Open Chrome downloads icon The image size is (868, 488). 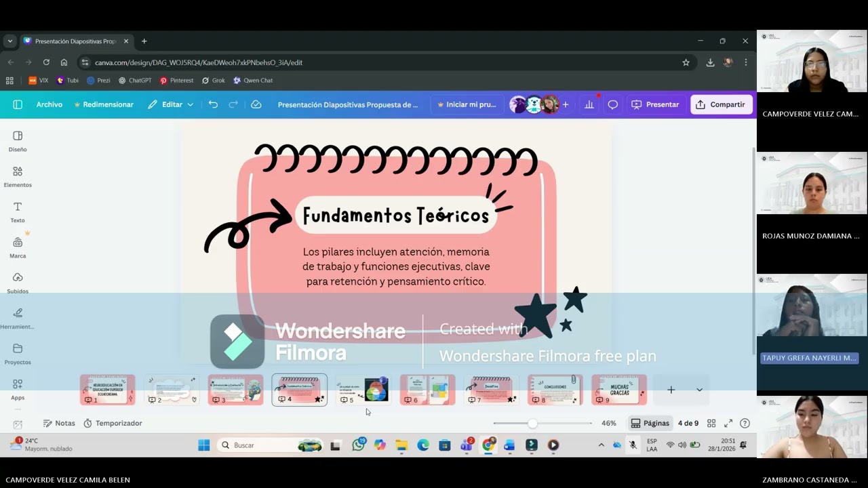coord(710,62)
